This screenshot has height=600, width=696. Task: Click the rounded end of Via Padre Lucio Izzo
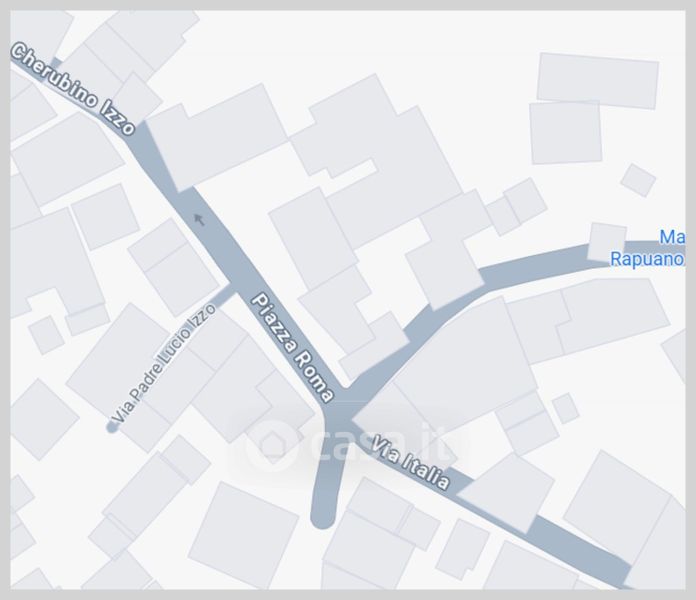(x=112, y=427)
